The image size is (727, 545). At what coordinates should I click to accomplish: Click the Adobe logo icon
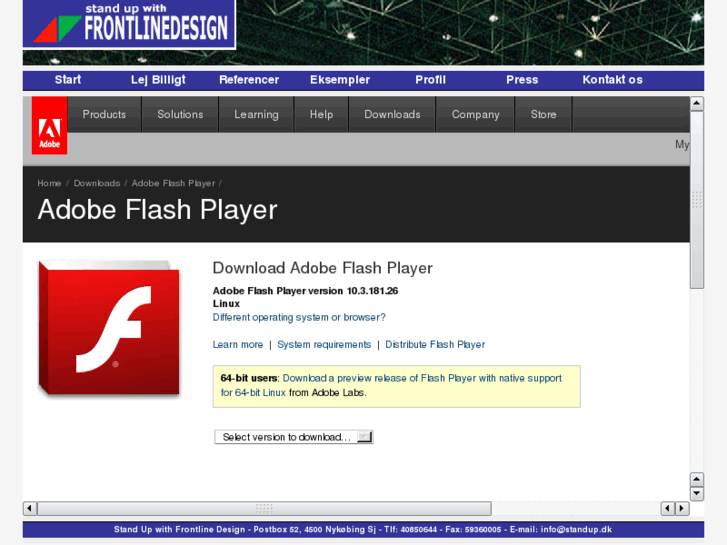coord(50,126)
